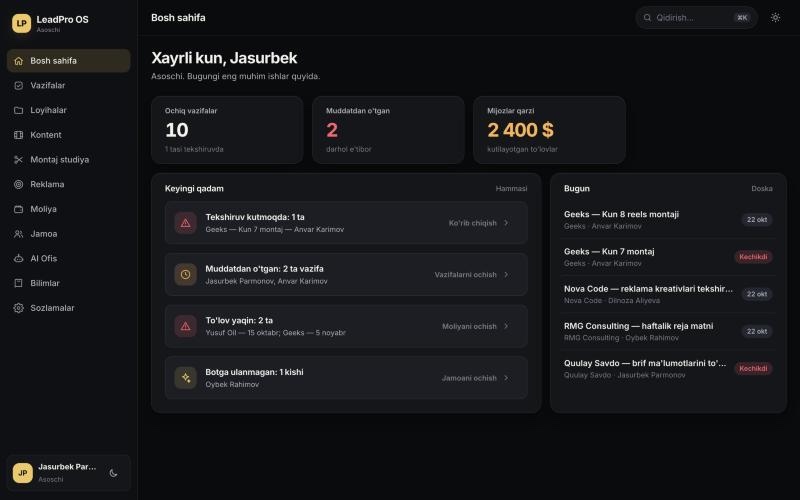Open the Geeks — Kun 7 montaj task
Image resolution: width=800 pixels, height=500 pixels.
click(668, 257)
